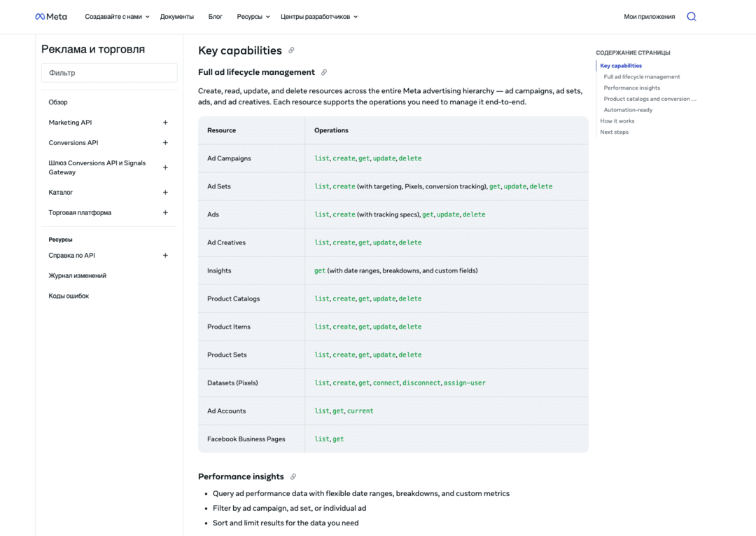Open Торговая платформа sidebar item

(80, 213)
